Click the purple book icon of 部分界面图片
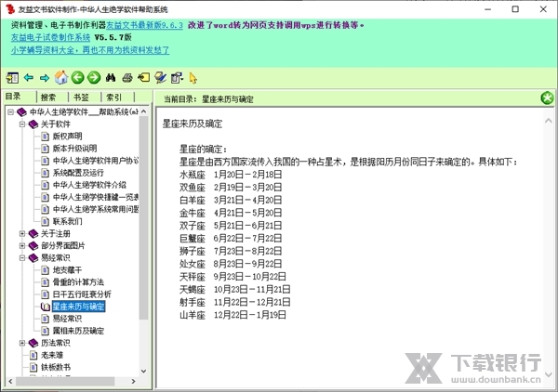This screenshot has height=392, width=558. [x=33, y=245]
